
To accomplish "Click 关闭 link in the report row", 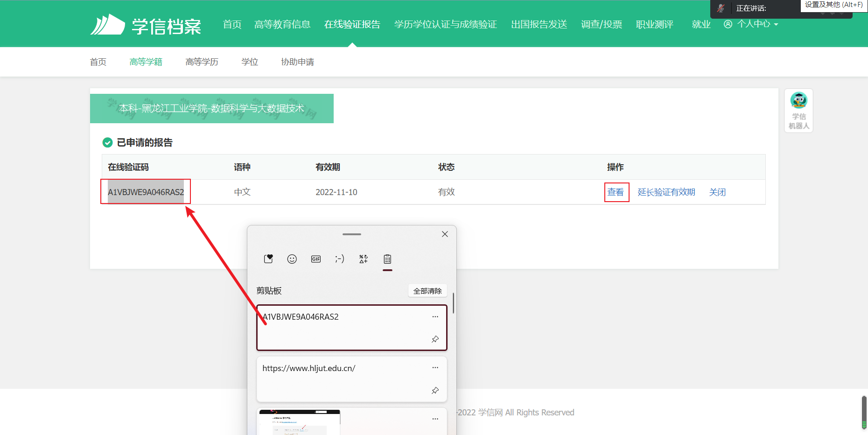I will pos(717,192).
